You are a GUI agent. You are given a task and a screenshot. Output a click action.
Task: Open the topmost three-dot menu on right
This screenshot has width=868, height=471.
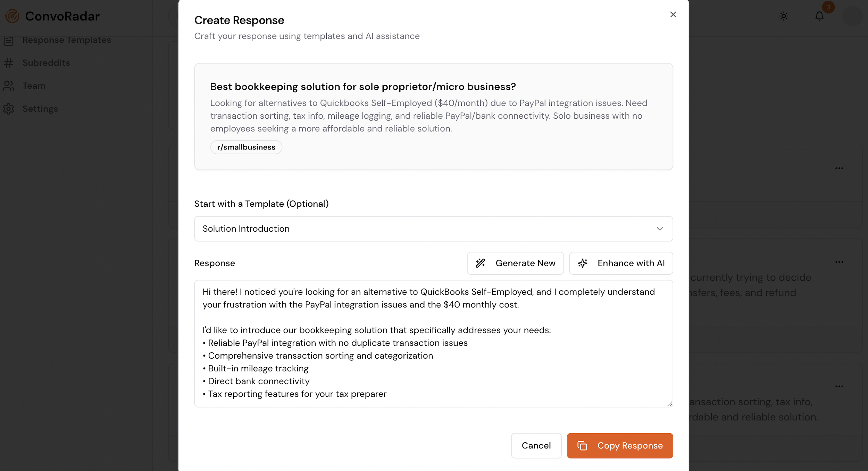click(839, 168)
